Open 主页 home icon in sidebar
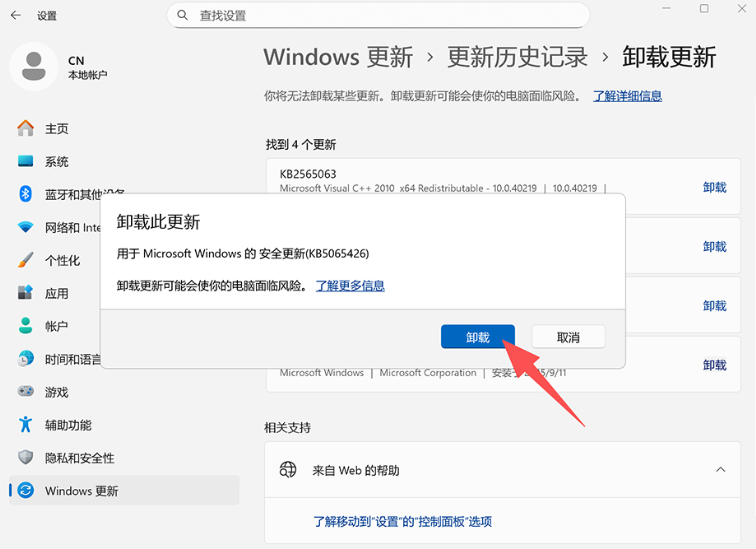 click(x=26, y=129)
